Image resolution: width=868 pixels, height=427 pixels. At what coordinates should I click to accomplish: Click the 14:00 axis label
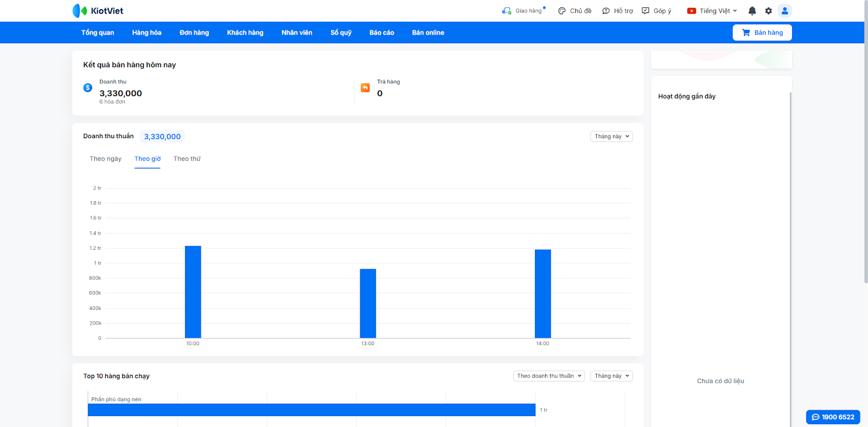[542, 344]
